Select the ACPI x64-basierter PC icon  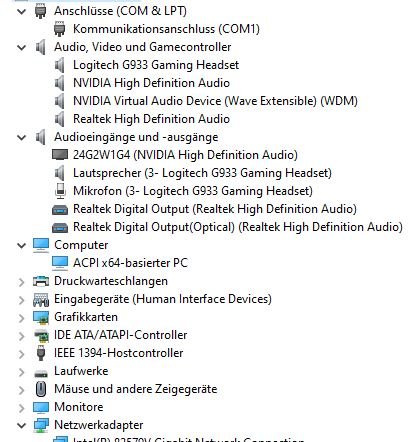[x=60, y=263]
